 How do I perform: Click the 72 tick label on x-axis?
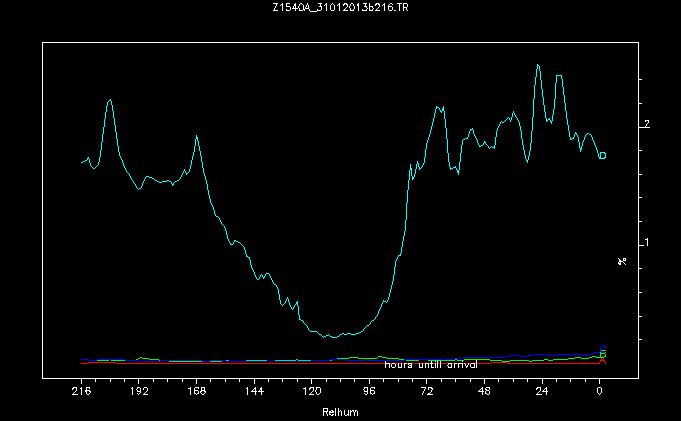(427, 393)
